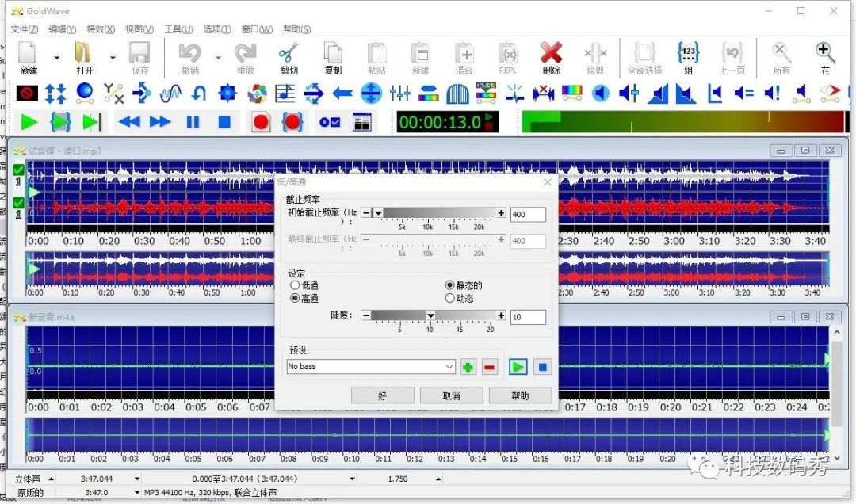This screenshot has width=856, height=504.
Task: Expand the dropdown arrow beside 新建
Action: [x=57, y=57]
